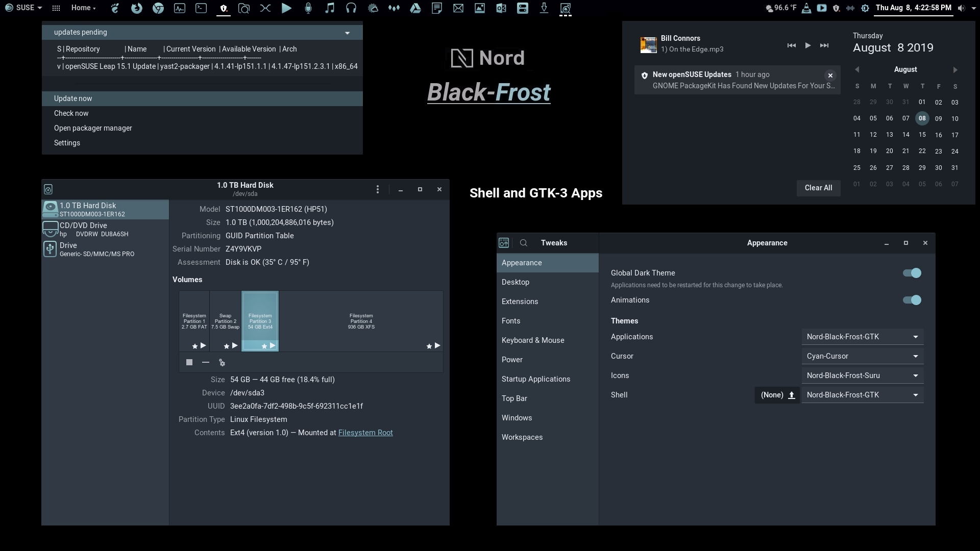Select Update now menu entry

[x=202, y=98]
